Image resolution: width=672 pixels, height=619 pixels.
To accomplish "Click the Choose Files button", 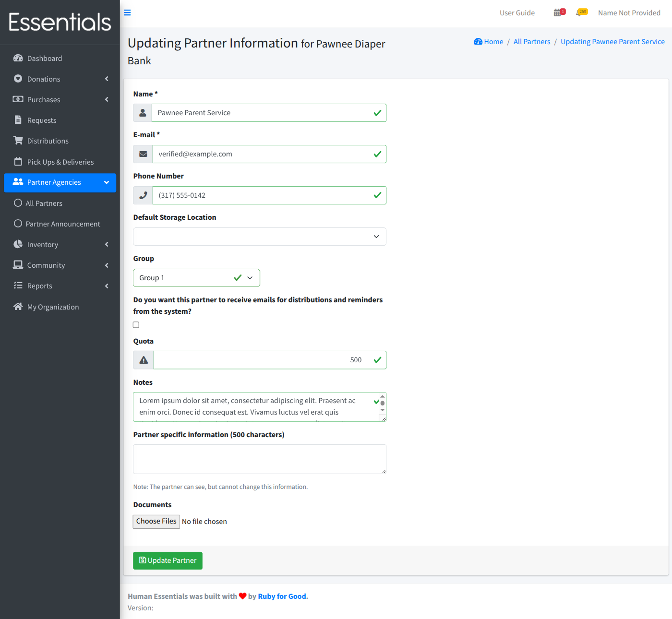I will pos(156,522).
